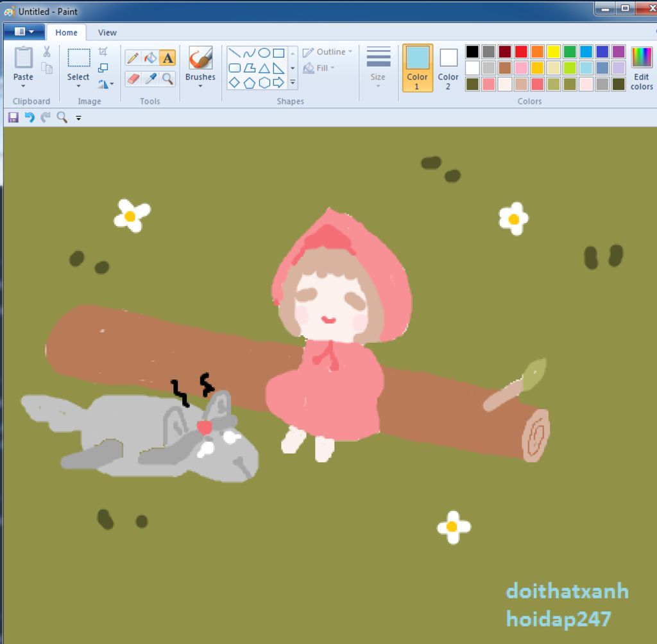
Task: Click the Copy icon in Clipboard
Action: point(46,68)
